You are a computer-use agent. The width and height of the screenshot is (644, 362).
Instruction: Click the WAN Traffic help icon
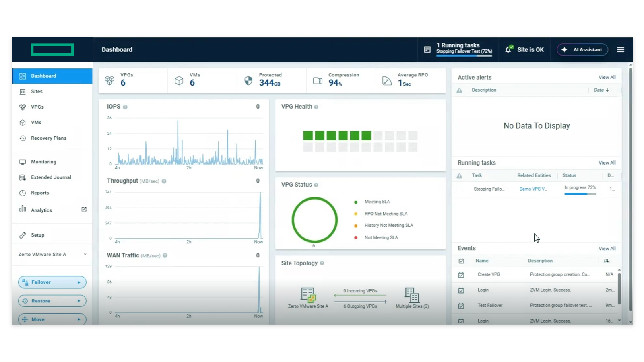tap(165, 255)
